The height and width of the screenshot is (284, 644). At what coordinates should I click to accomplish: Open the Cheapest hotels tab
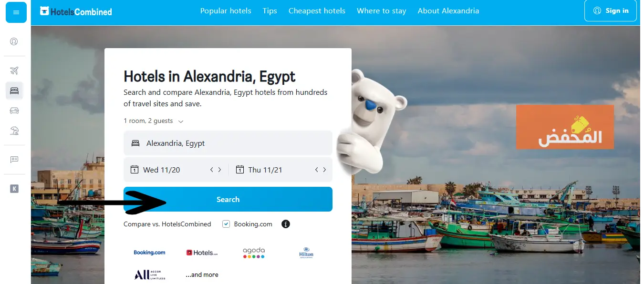pos(317,11)
